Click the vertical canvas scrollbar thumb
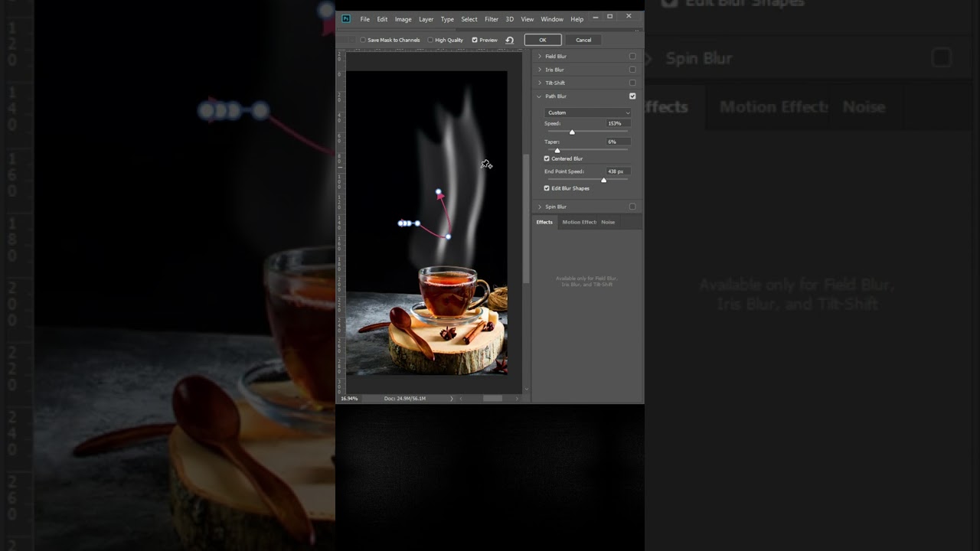The width and height of the screenshot is (980, 551). (x=526, y=218)
